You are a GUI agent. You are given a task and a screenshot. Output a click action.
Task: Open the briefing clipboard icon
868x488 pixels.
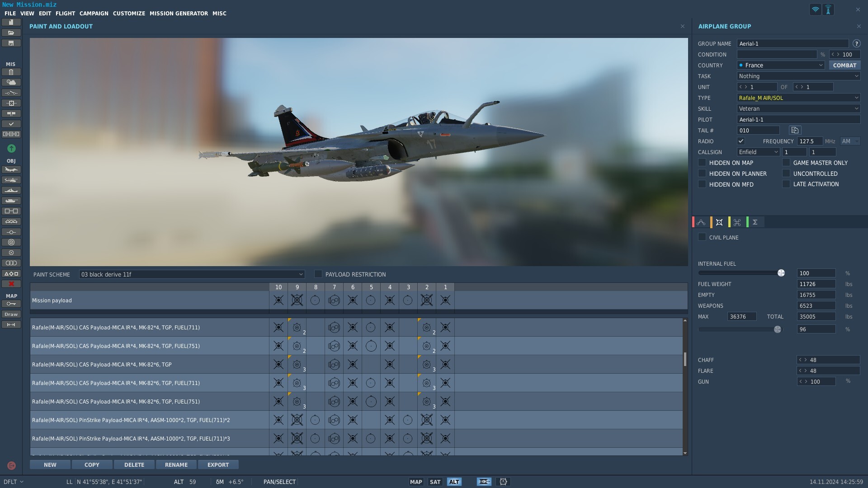click(11, 72)
